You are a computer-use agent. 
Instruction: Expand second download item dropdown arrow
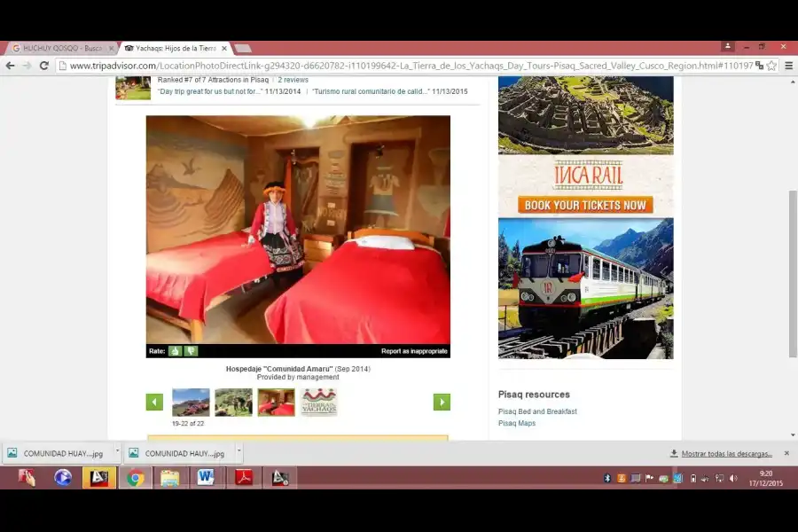239,451
